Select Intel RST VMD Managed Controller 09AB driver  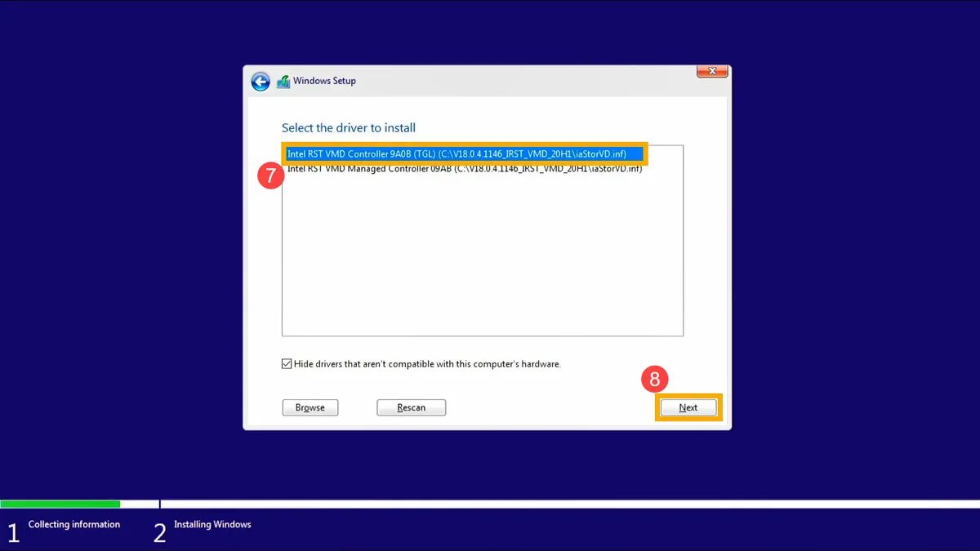(465, 169)
